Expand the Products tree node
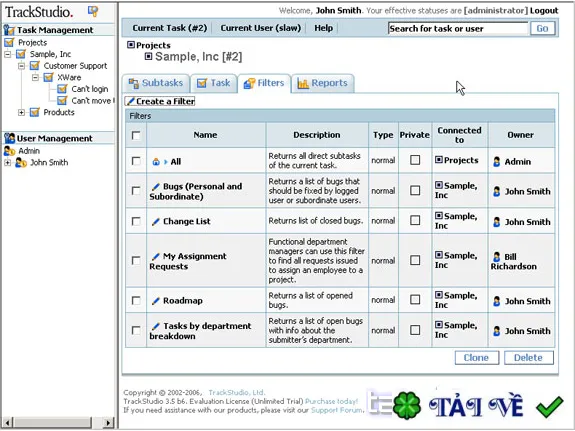 point(21,112)
